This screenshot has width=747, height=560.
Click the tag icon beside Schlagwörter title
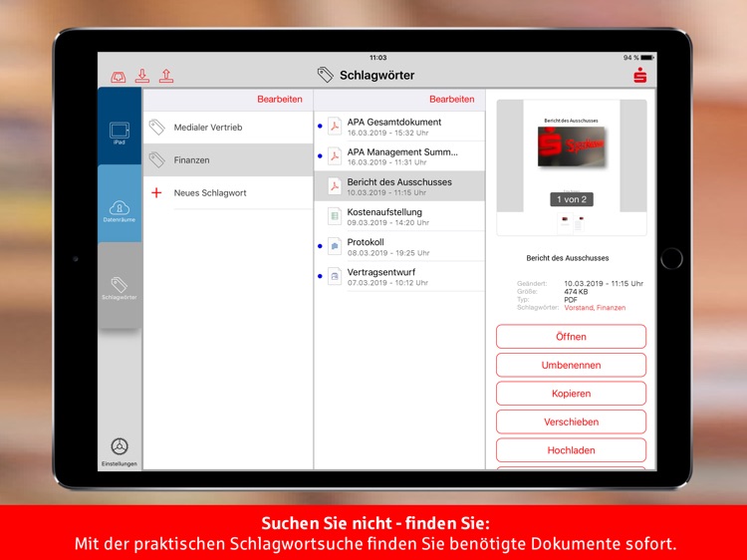[326, 75]
